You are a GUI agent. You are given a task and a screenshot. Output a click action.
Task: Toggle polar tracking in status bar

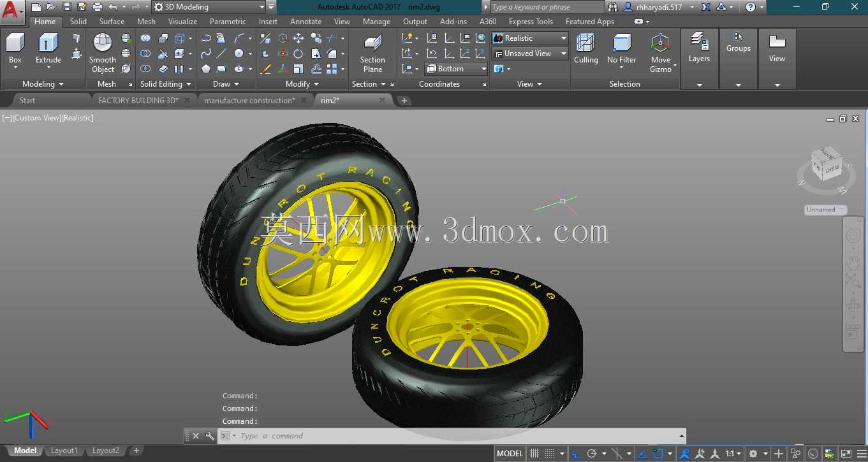click(592, 454)
